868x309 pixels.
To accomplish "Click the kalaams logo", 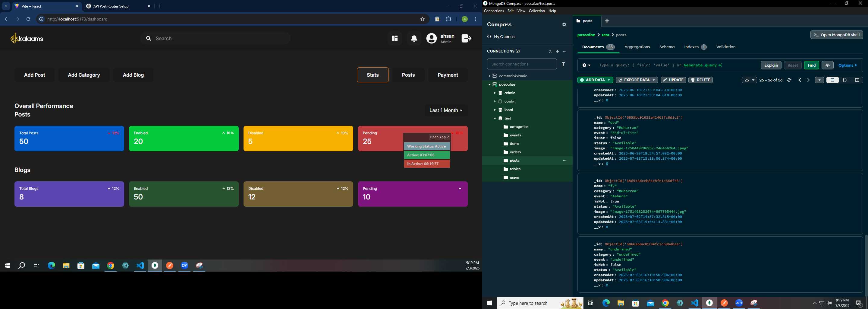I will coord(27,38).
